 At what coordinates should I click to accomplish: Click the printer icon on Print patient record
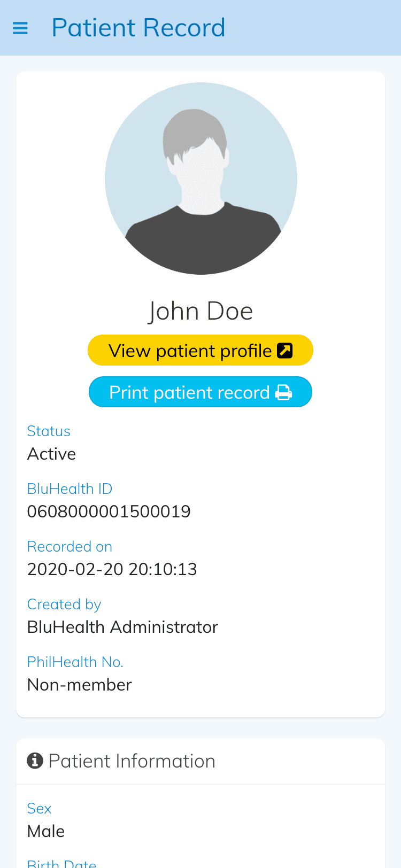[283, 393]
